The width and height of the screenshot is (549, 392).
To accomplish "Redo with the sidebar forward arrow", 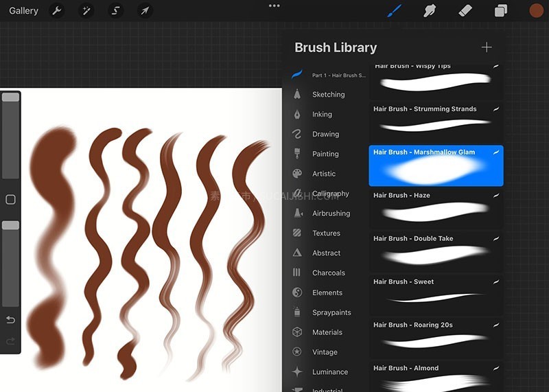I will click(10, 341).
